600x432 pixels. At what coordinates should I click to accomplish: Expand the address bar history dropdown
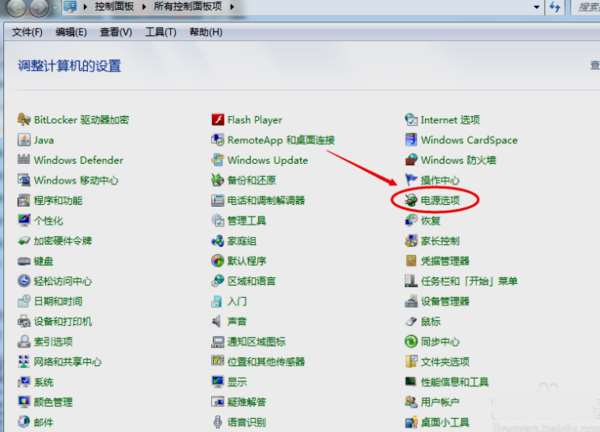click(x=536, y=7)
